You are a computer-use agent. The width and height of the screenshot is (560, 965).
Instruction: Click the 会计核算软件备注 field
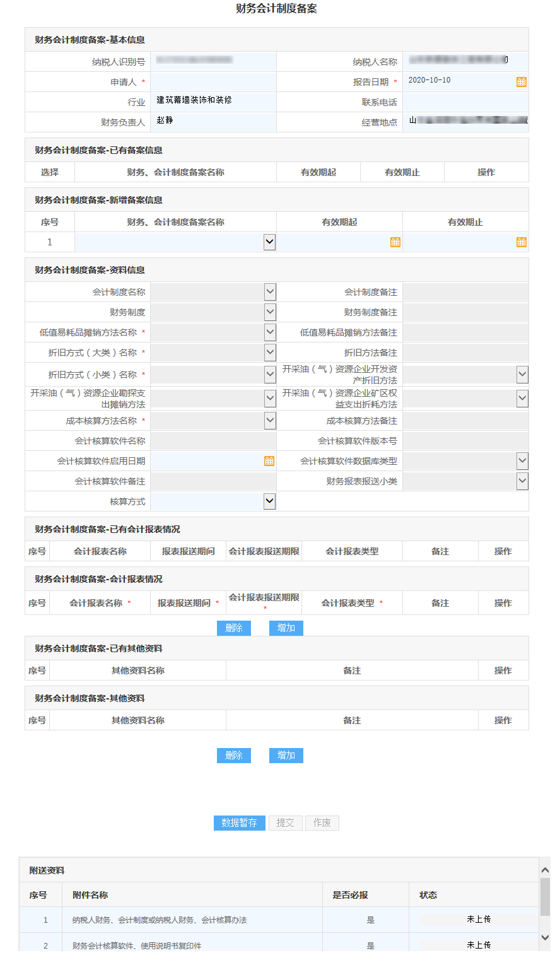coord(213,481)
